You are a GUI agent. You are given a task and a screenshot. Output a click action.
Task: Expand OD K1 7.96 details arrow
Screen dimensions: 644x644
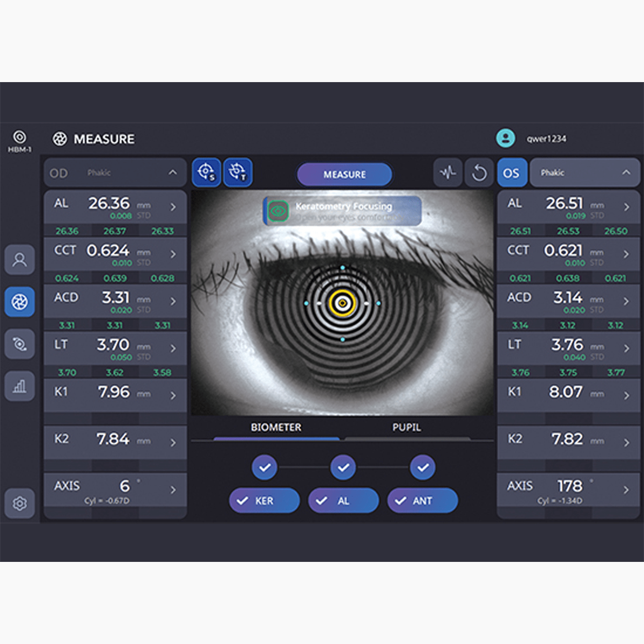pos(173,396)
